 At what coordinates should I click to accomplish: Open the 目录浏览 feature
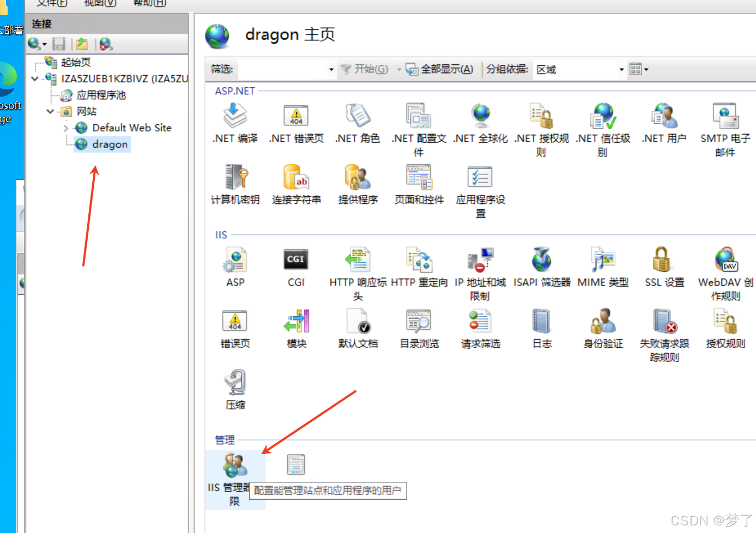point(419,329)
